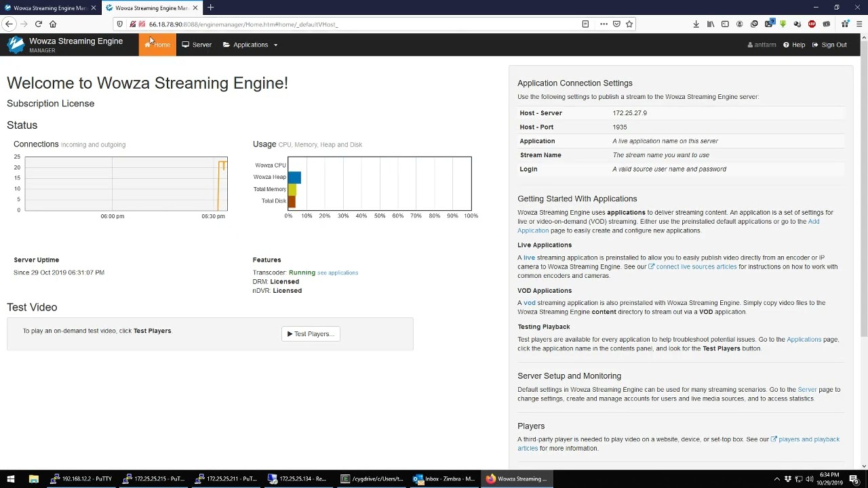Switch to 172.25.25.215 PuTTY taskbar window
Screen dimensions: 868x488
(x=154, y=479)
